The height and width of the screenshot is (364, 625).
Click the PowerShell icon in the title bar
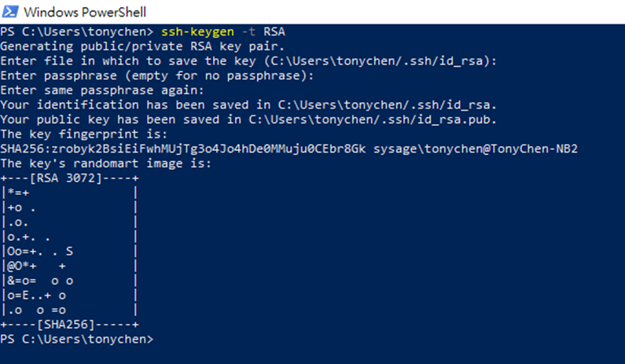coord(13,12)
